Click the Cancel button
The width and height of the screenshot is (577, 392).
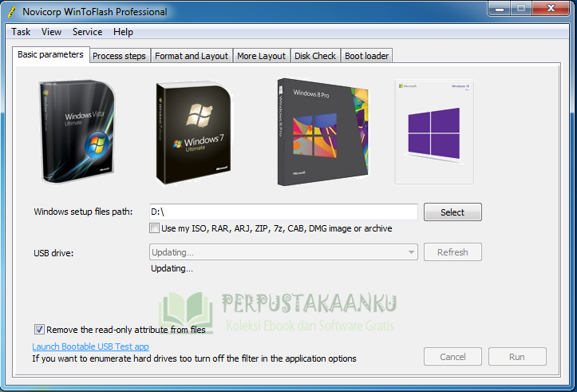(x=453, y=357)
